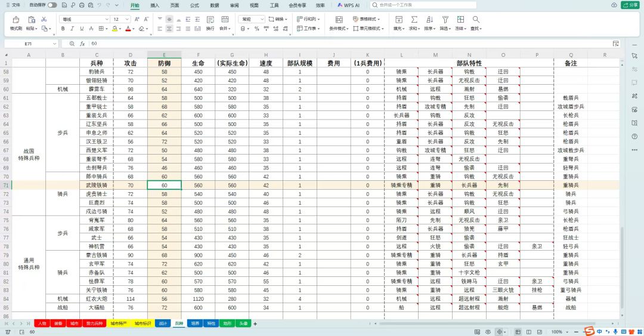Click the Find (查找) button
Screen dimensions: 644x336
tap(476, 23)
